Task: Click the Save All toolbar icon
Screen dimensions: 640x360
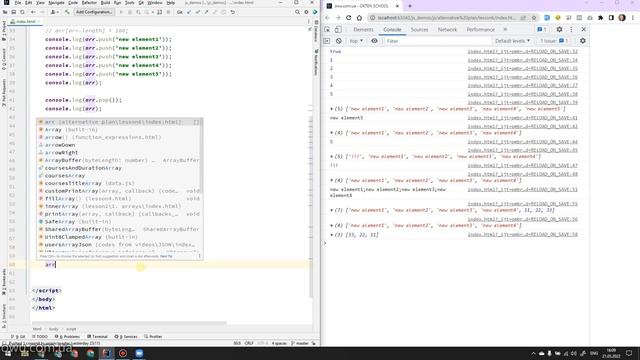Action: click(13, 12)
